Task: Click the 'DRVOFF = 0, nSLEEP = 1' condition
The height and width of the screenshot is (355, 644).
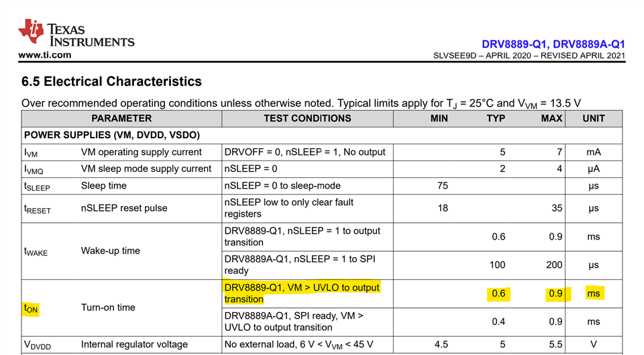Action: (x=305, y=152)
